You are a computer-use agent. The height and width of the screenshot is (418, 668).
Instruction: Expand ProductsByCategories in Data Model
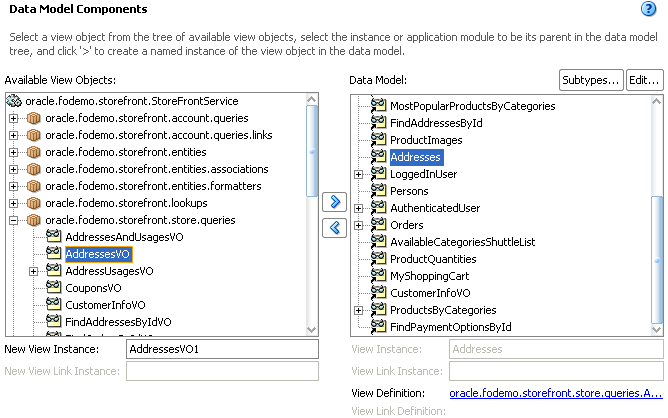pyautogui.click(x=358, y=311)
